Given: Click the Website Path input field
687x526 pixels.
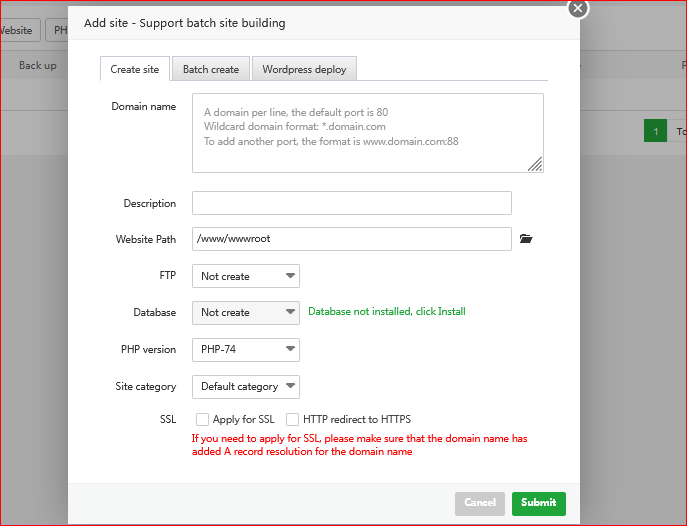Looking at the screenshot, I should point(351,239).
